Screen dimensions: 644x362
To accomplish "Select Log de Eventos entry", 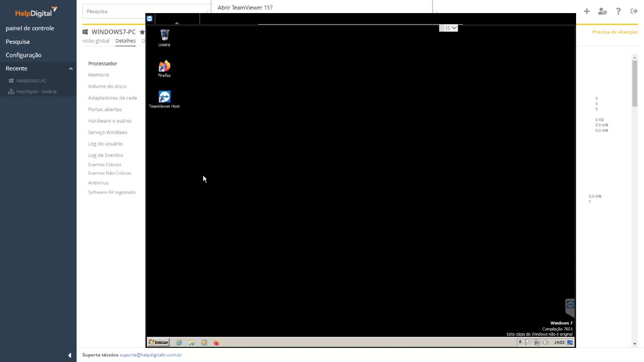I will pyautogui.click(x=106, y=155).
